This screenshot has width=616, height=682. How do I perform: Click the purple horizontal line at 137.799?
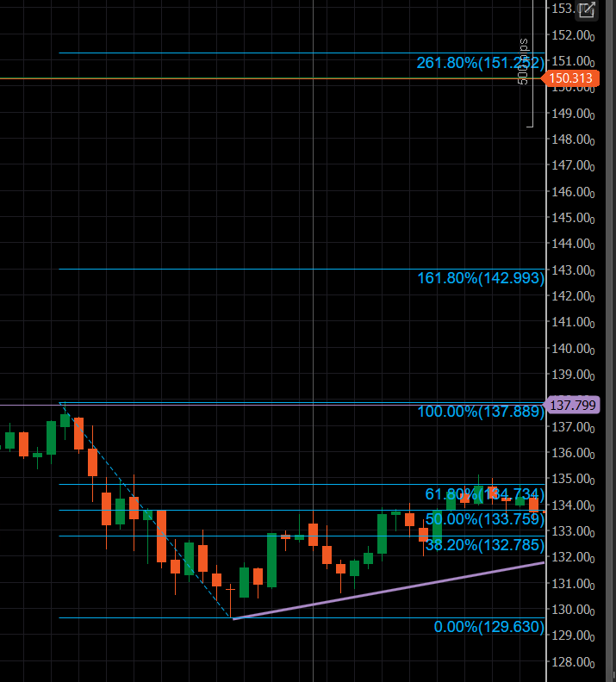pos(258,405)
